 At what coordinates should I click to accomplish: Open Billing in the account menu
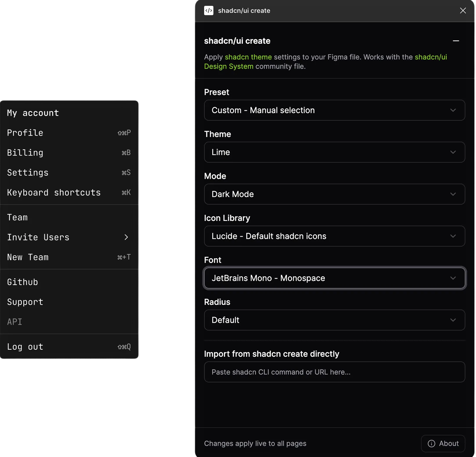coord(25,153)
